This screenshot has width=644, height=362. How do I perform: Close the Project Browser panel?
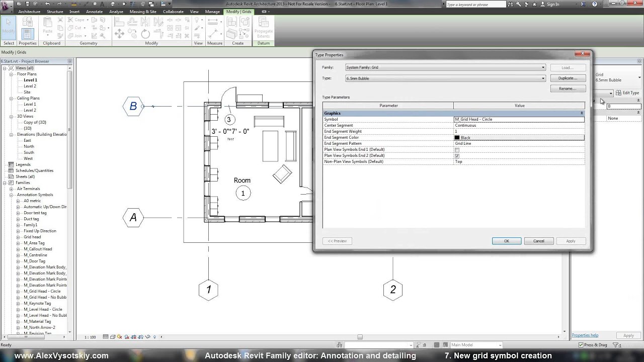point(70,61)
